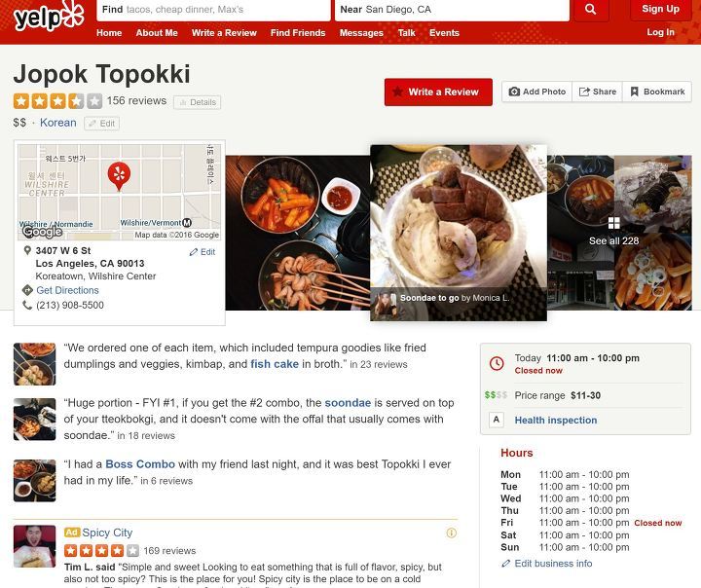Click the health grade A badge
The width and height of the screenshot is (701, 588).
pyautogui.click(x=496, y=420)
